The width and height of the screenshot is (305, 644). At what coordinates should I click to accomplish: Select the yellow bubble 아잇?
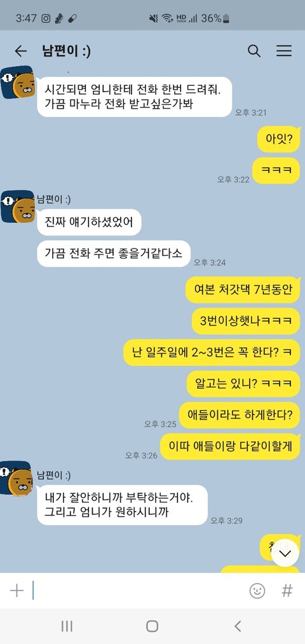[279, 139]
